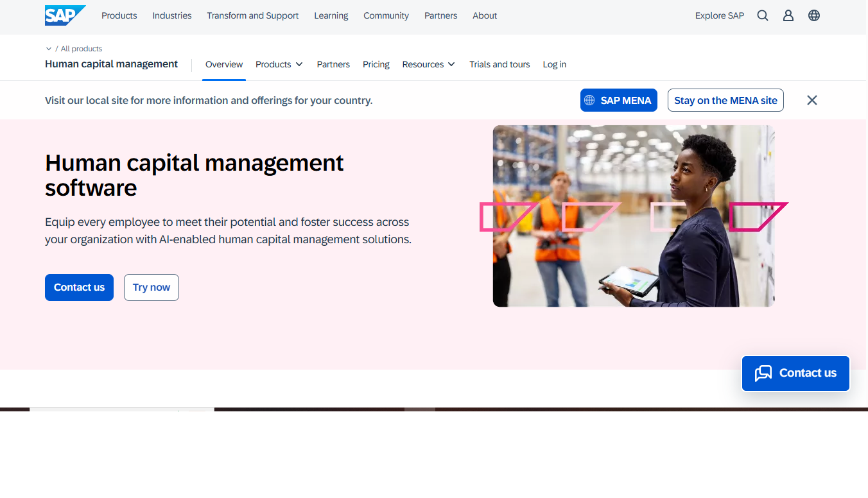Open the search icon in the header

click(x=762, y=15)
